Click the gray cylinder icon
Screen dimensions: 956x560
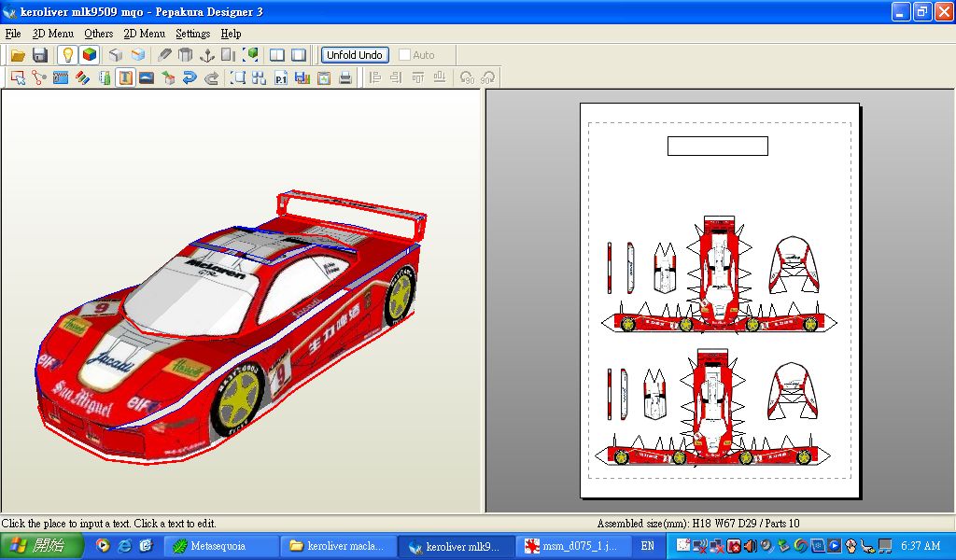coord(186,55)
